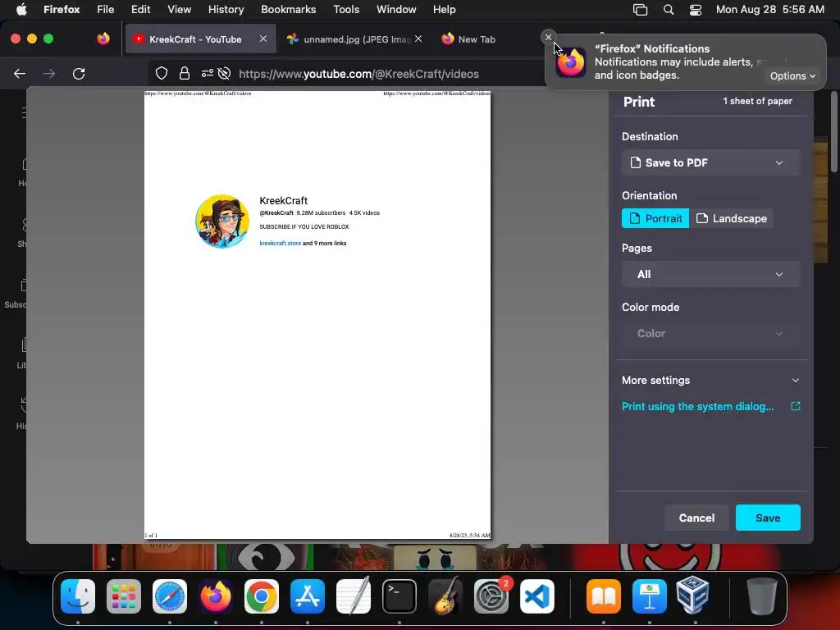Click the tracking protection shield icon
The height and width of the screenshot is (630, 840).
(x=162, y=73)
